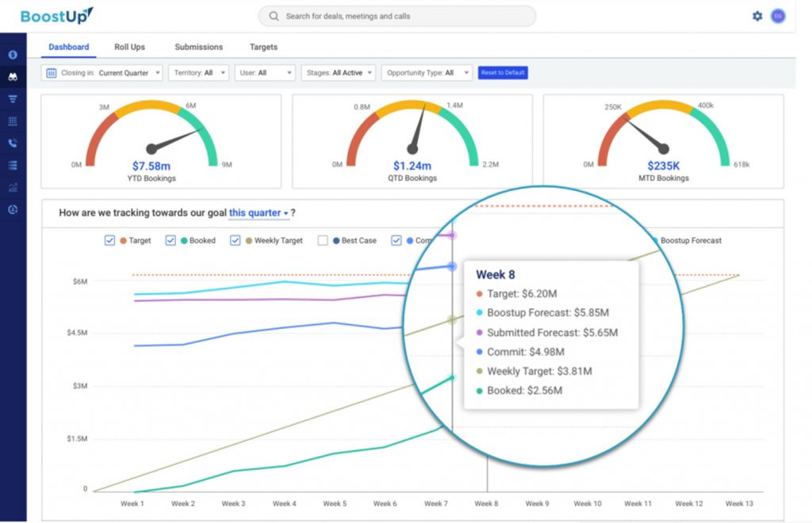
Task: Click the Booked green legend dot
Action: point(184,241)
